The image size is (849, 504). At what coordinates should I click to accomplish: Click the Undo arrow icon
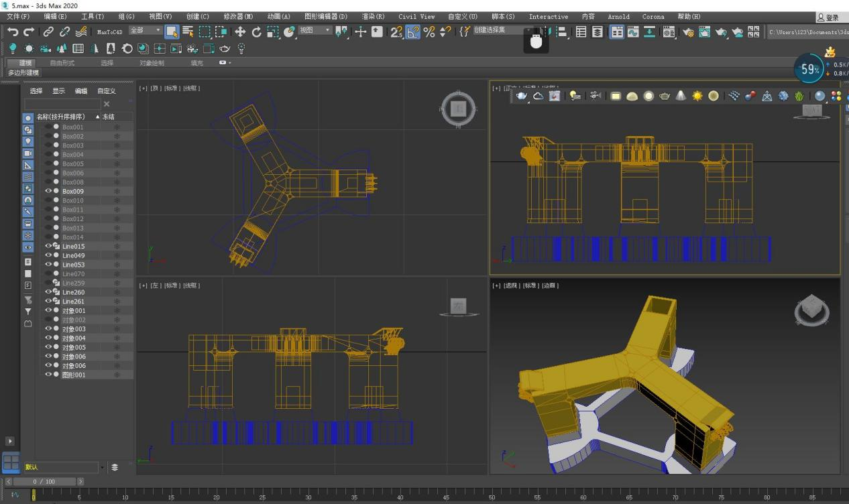[x=13, y=31]
